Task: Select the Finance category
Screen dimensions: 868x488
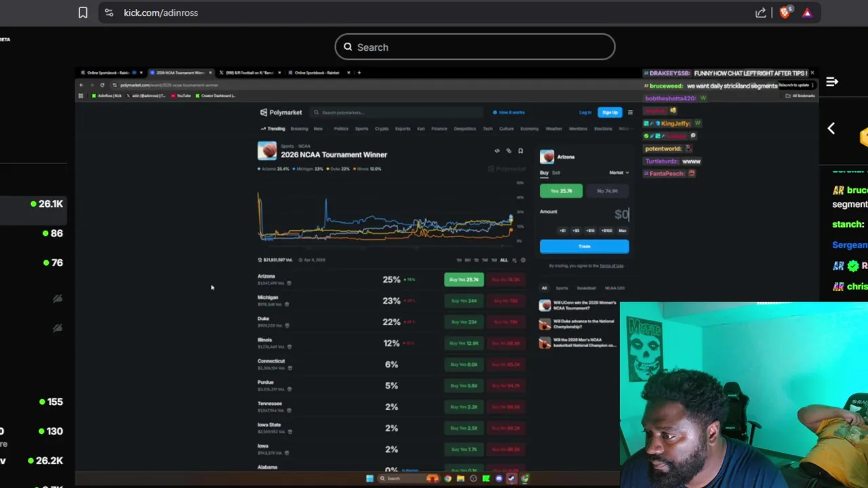Action: 439,129
